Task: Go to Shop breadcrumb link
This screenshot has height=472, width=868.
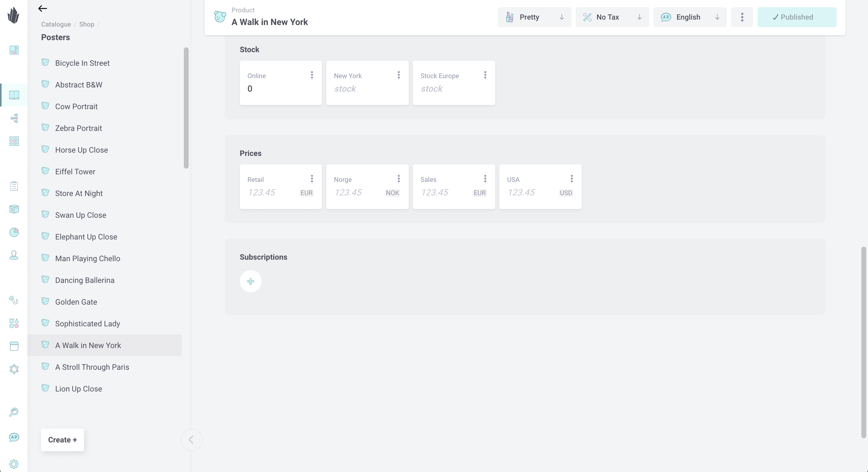Action: point(86,24)
